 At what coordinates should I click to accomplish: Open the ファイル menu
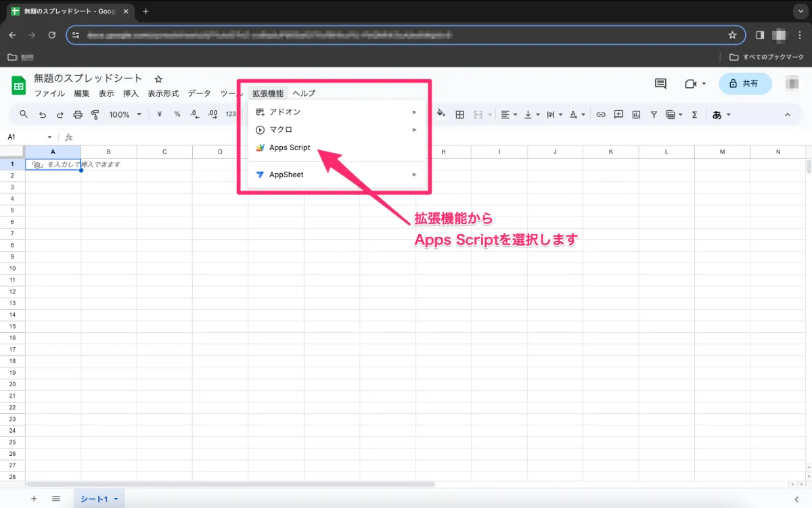pos(49,93)
